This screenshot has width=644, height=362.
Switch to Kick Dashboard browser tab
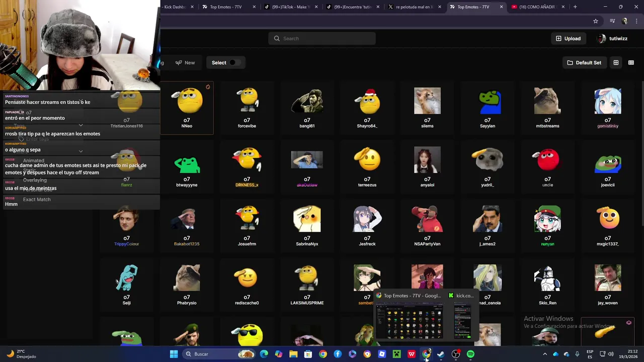click(176, 7)
